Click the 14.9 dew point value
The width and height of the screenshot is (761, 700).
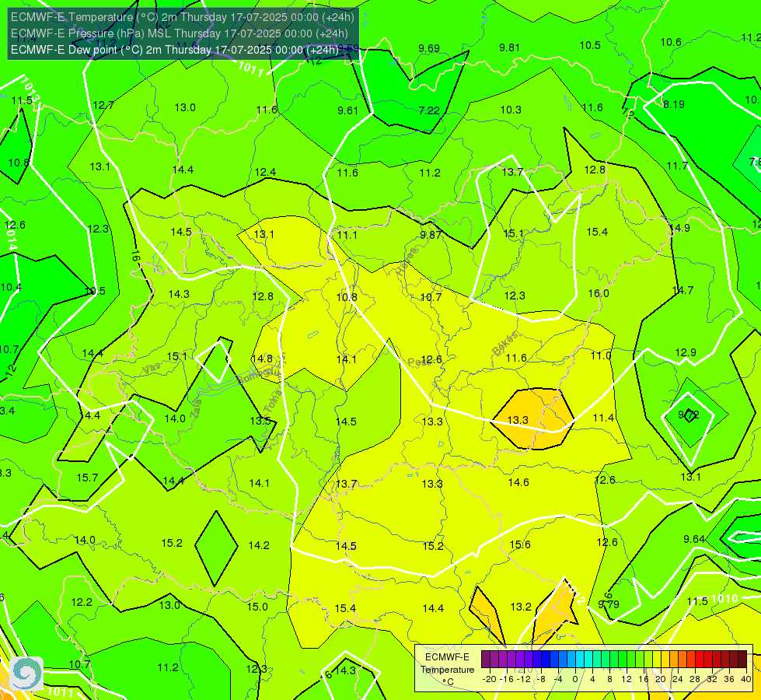click(679, 228)
